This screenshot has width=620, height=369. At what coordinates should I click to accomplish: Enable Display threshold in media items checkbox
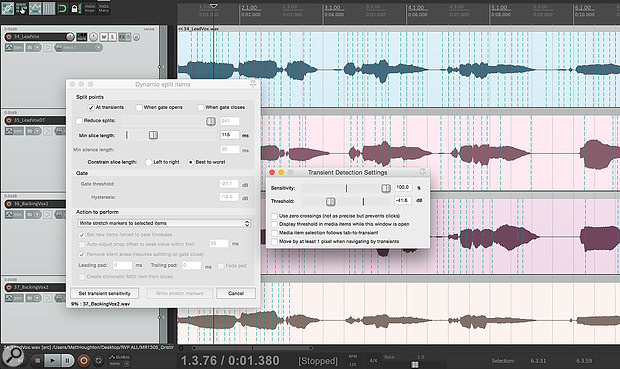pyautogui.click(x=274, y=224)
